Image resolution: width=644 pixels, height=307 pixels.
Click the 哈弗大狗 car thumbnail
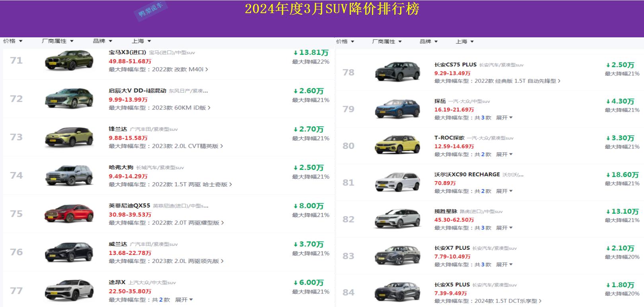pos(69,176)
